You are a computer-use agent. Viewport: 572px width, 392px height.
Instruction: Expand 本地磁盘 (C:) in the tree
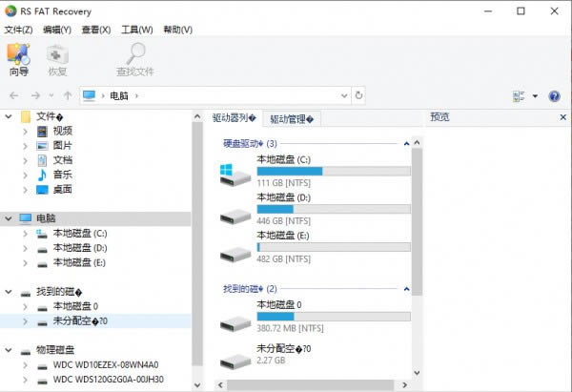[25, 234]
